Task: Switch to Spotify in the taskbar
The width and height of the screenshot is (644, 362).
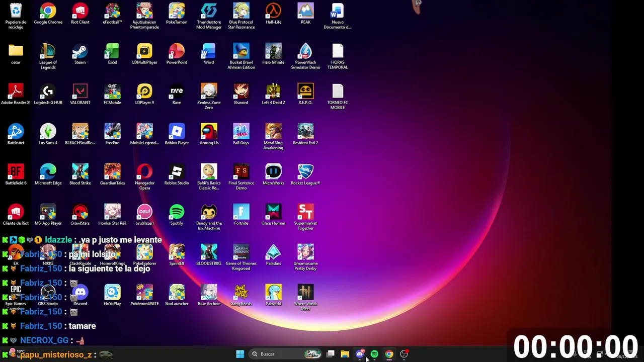Action: (x=374, y=354)
